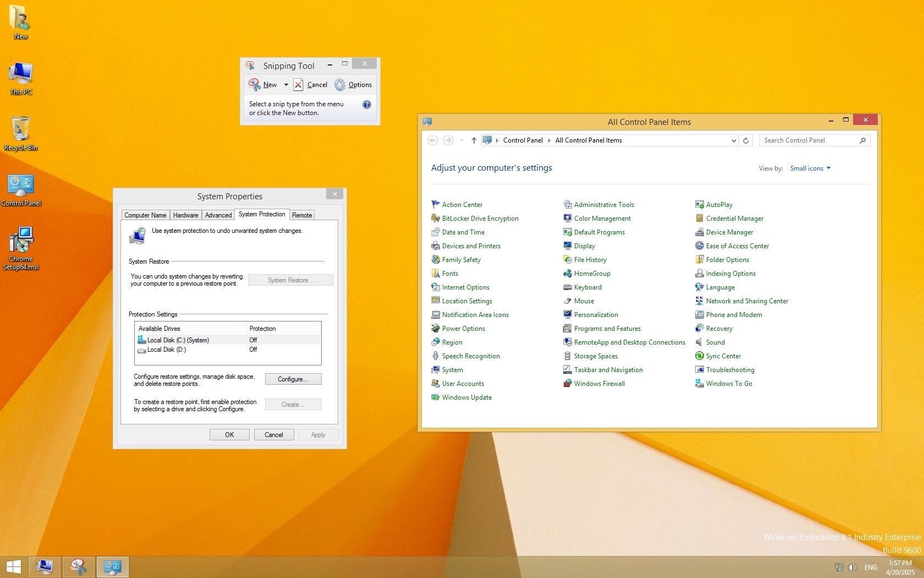Switch to the Advanced tab
This screenshot has height=578, width=924.
[218, 215]
